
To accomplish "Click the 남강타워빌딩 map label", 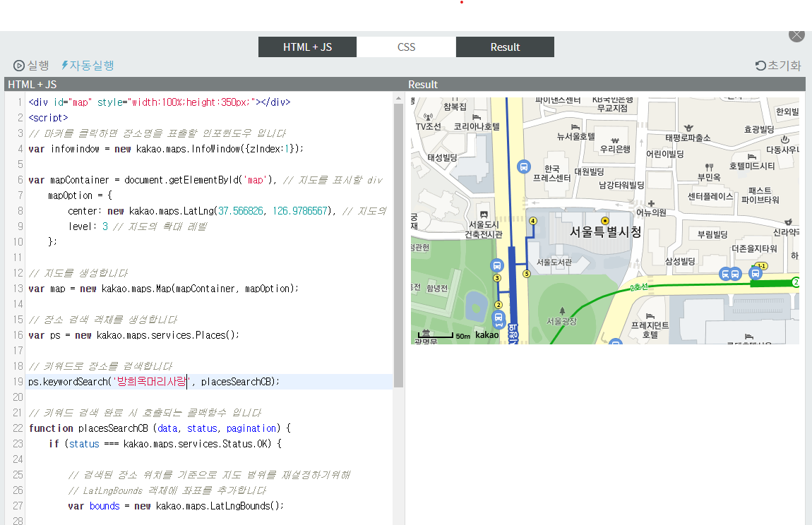I will click(621, 185).
